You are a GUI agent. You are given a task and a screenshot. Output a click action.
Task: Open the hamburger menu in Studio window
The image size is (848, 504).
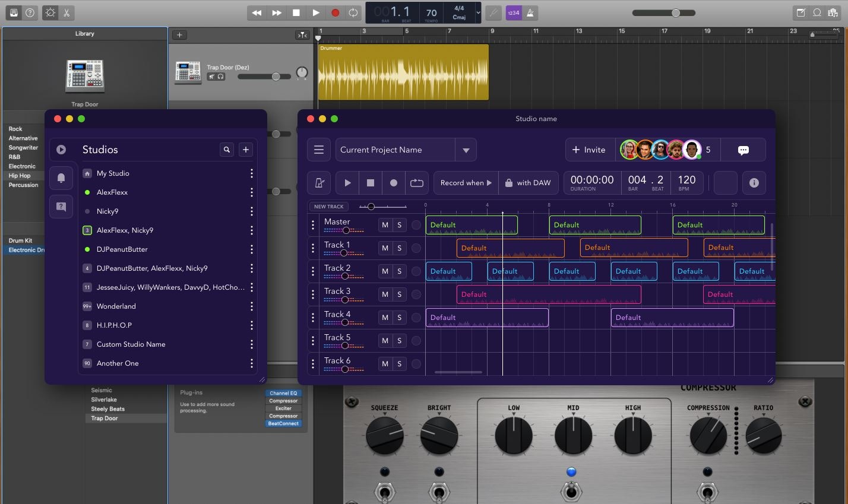tap(319, 150)
